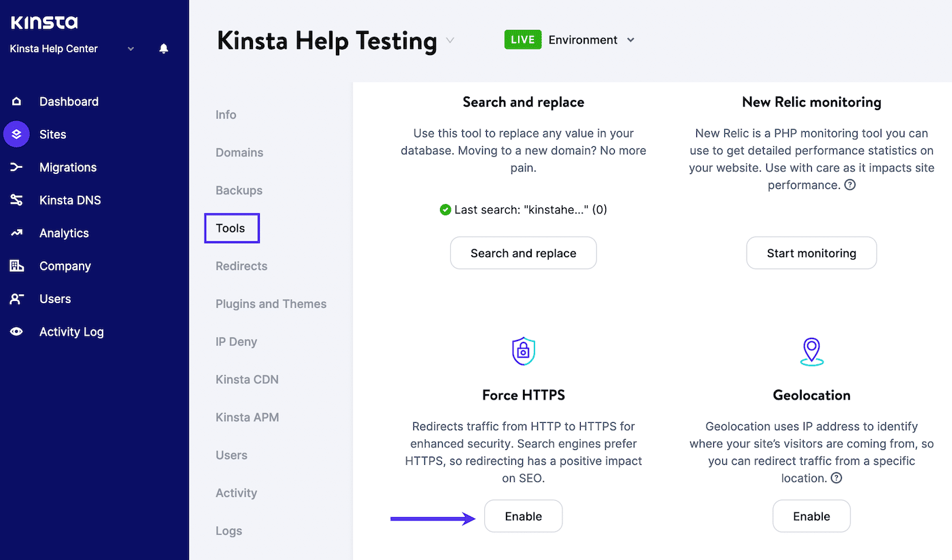Click the green last search checkmark

445,210
